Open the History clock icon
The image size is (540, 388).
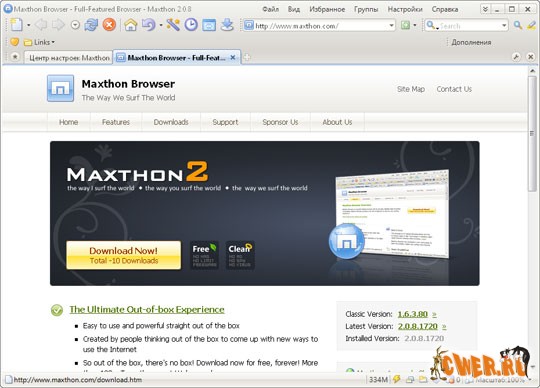pos(191,25)
